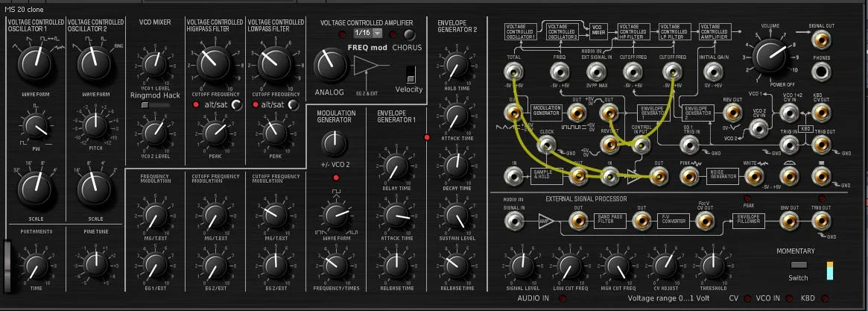Image resolution: width=868 pixels, height=311 pixels.
Task: Click the ANALOG knob in amplifier section
Action: pyautogui.click(x=330, y=66)
